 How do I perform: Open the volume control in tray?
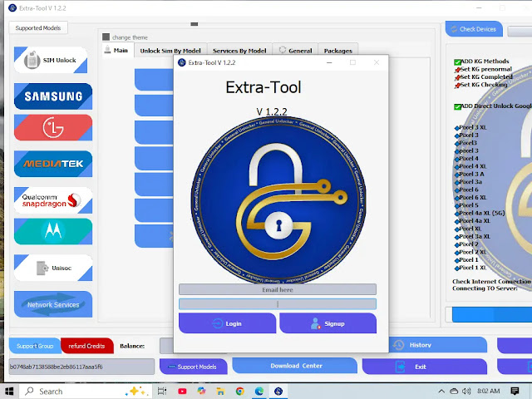[x=467, y=392]
